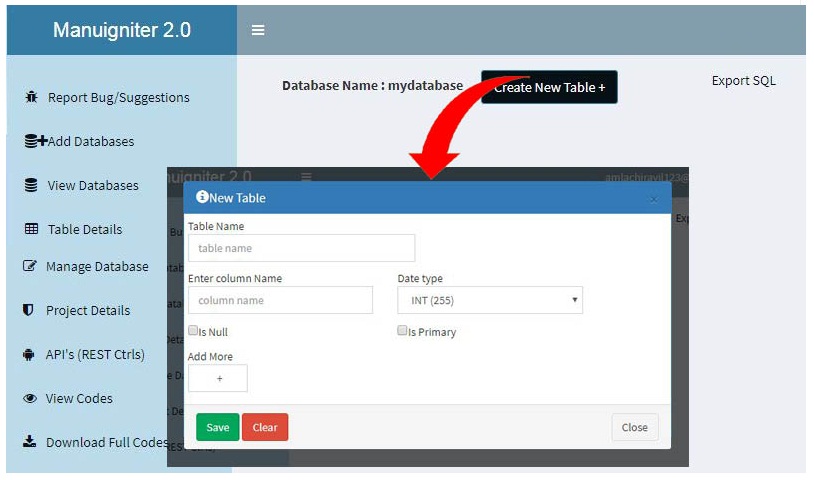Open the Date type INT (255) dropdown

pos(490,300)
